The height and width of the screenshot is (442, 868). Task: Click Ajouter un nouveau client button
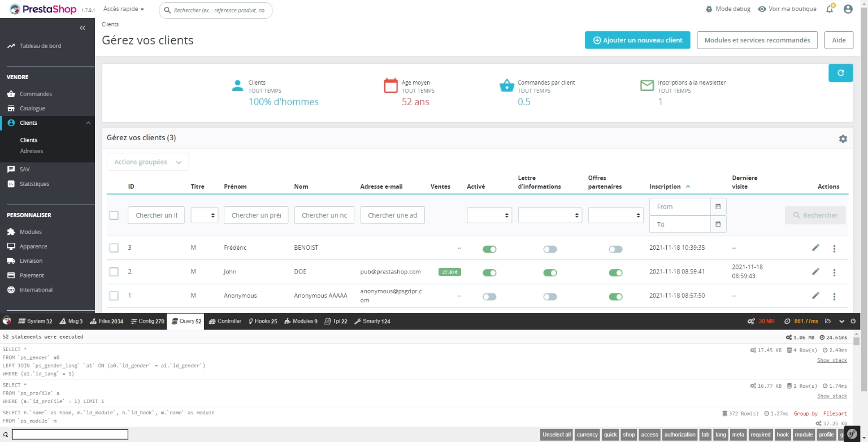click(637, 40)
